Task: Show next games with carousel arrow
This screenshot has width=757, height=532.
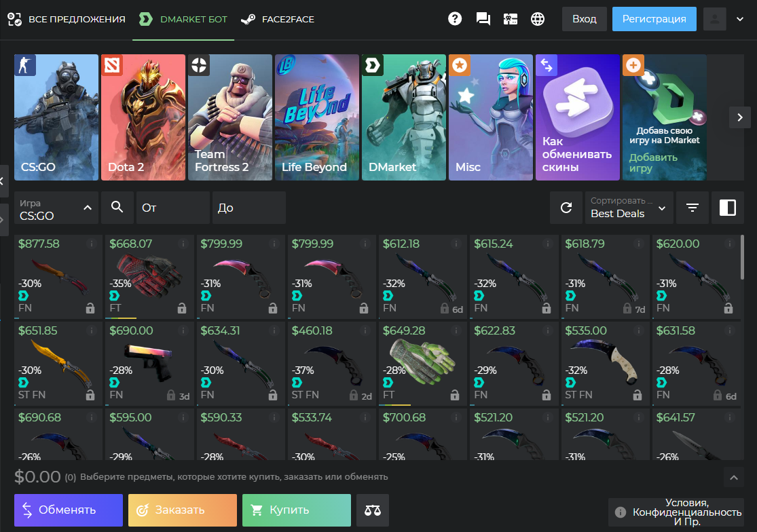Action: [x=739, y=117]
